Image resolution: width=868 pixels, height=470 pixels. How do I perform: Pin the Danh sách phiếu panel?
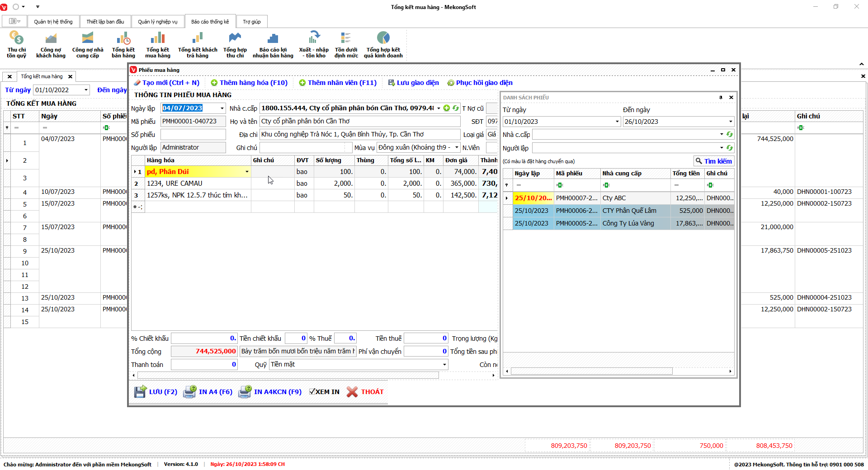point(721,98)
